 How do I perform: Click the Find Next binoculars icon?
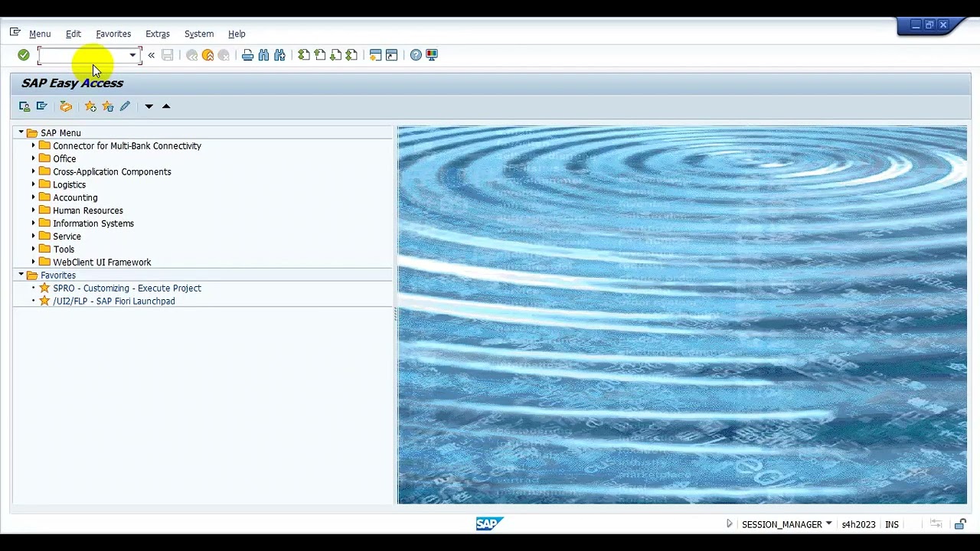click(x=279, y=55)
